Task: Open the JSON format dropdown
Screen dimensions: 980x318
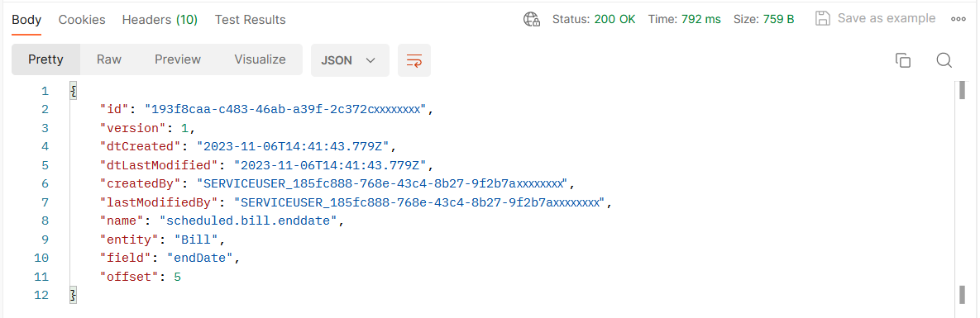Action: point(350,60)
